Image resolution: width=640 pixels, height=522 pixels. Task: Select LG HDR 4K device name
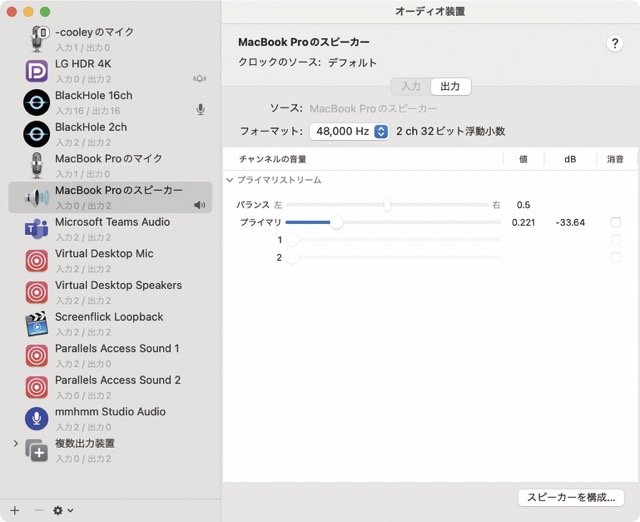[x=83, y=64]
